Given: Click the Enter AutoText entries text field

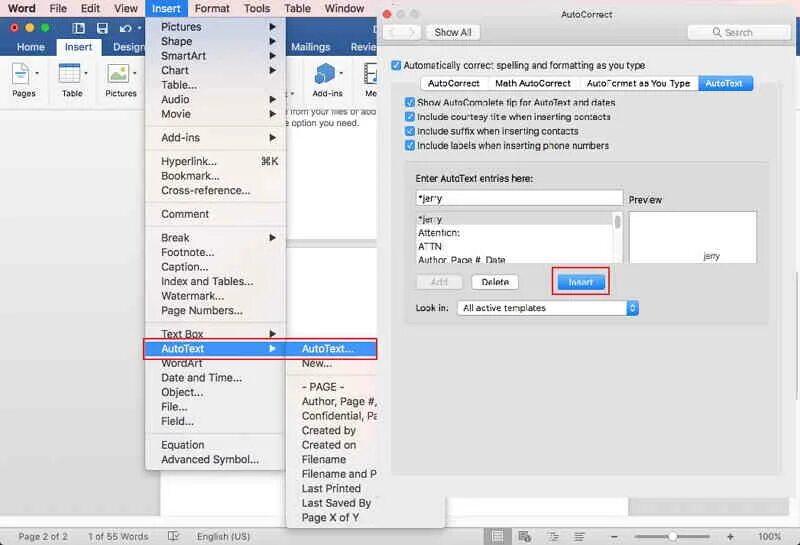Looking at the screenshot, I should pyautogui.click(x=519, y=198).
